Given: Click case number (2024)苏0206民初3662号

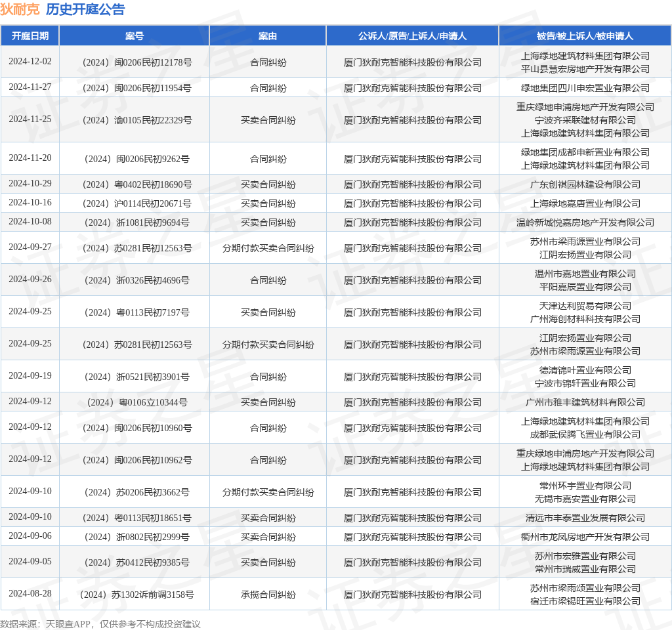Looking at the screenshot, I should [137, 492].
